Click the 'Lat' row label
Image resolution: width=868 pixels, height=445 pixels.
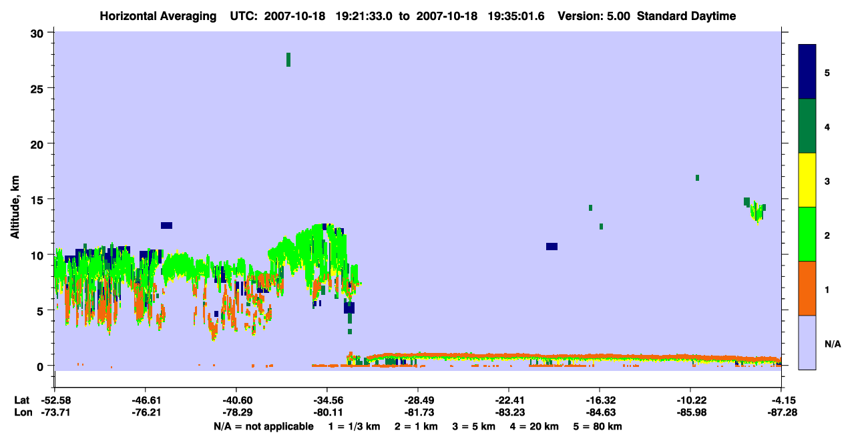click(x=21, y=400)
